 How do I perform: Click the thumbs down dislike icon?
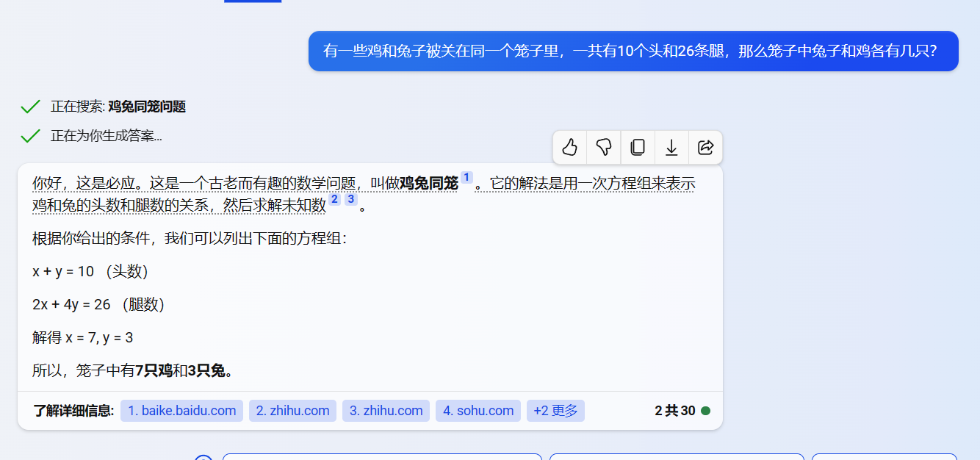point(604,148)
